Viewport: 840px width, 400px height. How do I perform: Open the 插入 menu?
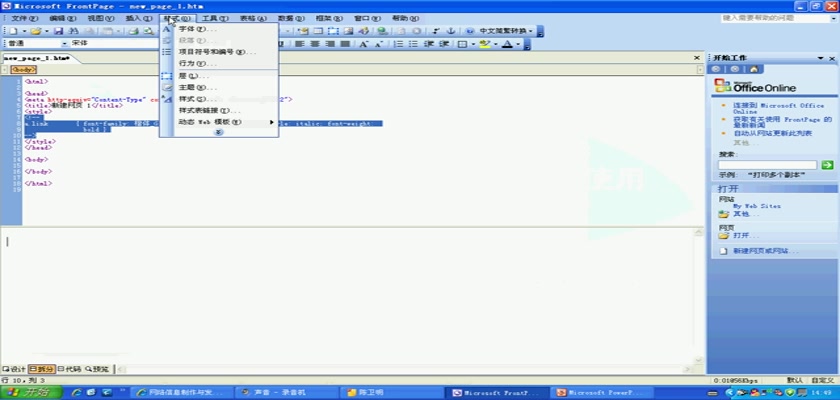138,18
